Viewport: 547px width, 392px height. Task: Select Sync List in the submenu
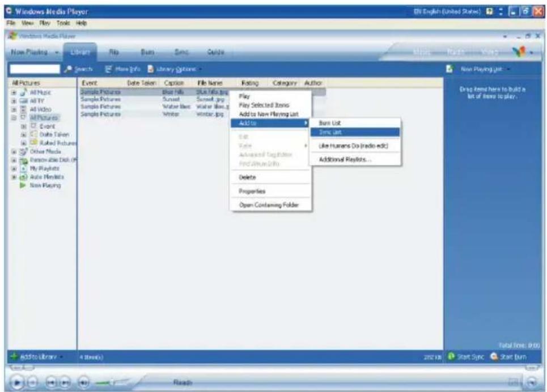[355, 132]
